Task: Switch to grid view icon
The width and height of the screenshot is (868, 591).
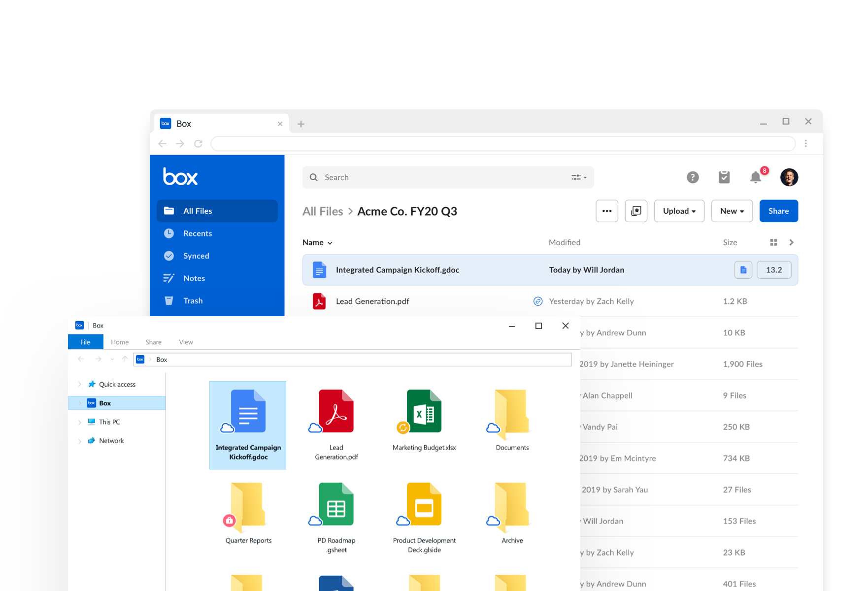Action: [x=773, y=242]
